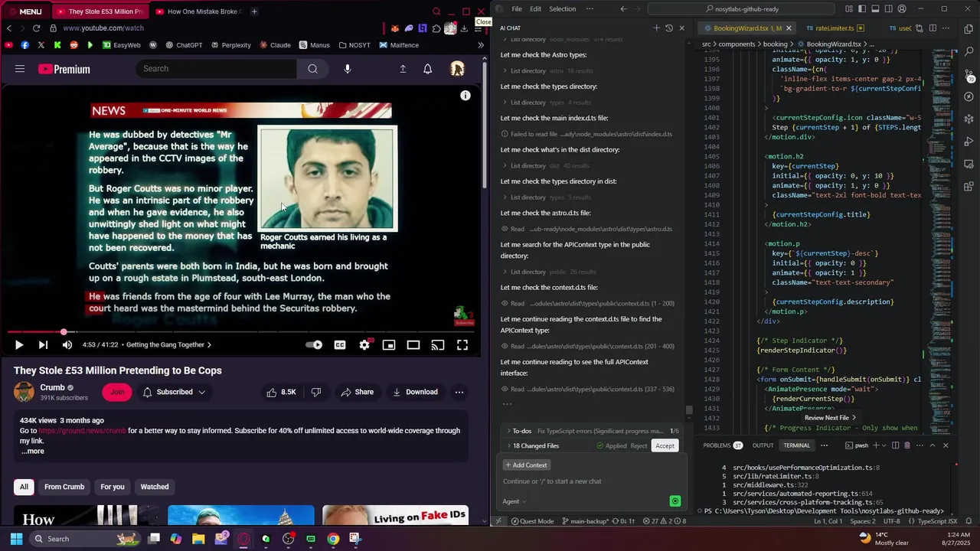Switch to PROBLEMS panel tab

723,445
